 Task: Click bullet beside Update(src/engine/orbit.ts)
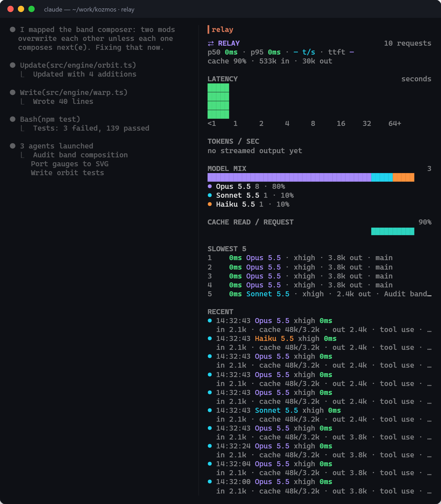[x=13, y=65]
